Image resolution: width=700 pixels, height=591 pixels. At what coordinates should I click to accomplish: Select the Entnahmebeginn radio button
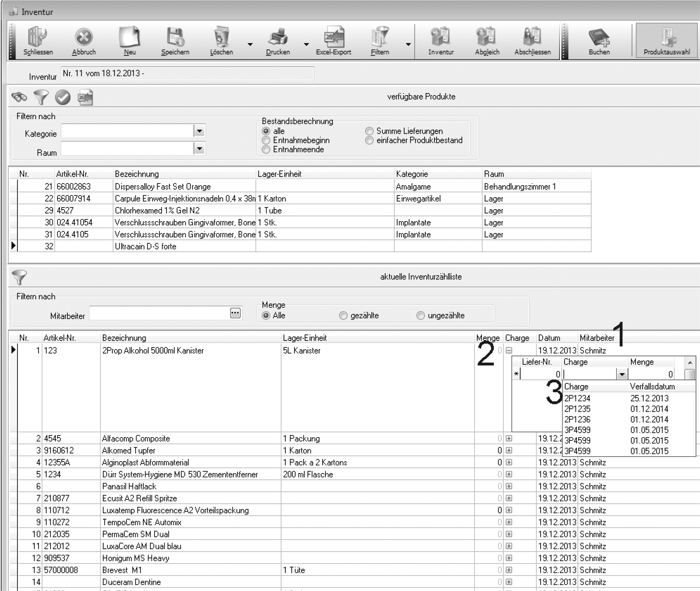pos(266,140)
